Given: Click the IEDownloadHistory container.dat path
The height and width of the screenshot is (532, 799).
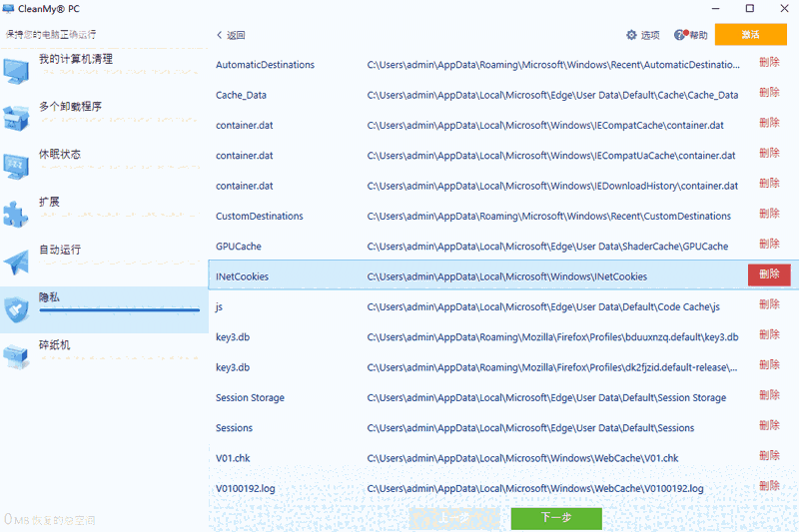Looking at the screenshot, I should 552,186.
